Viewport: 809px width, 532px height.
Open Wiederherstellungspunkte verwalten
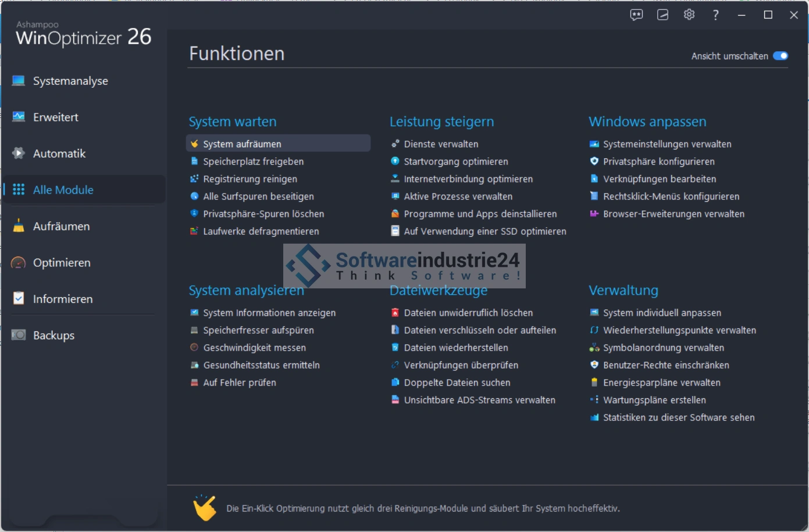tap(679, 330)
